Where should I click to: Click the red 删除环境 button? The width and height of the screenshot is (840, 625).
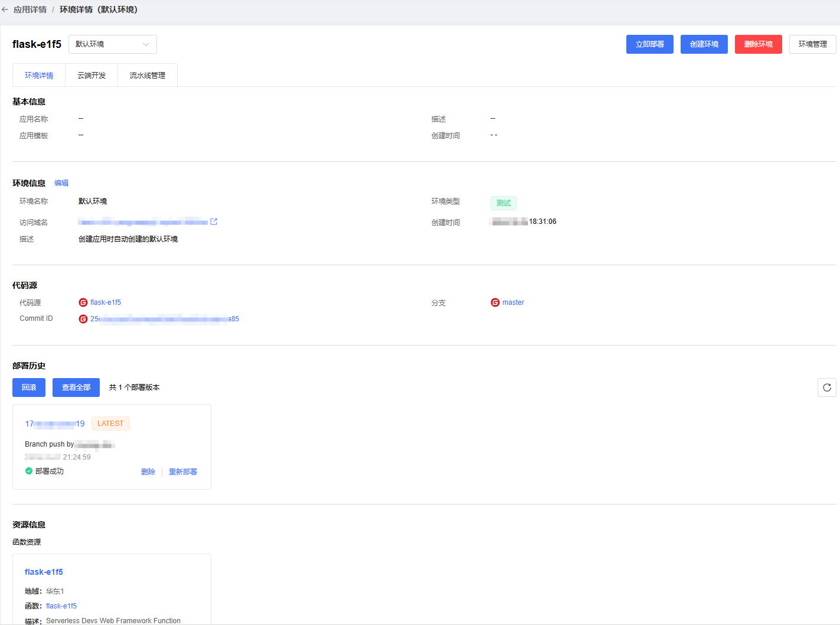759,44
